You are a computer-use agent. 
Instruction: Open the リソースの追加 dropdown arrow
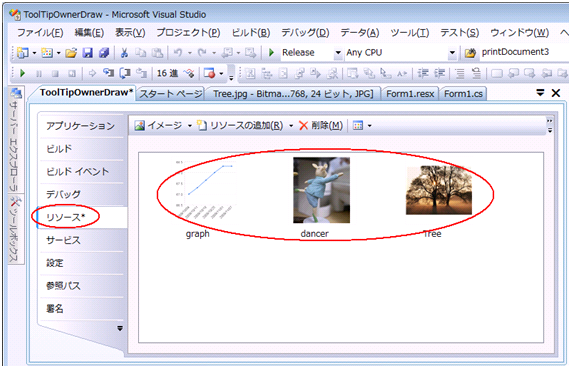(291, 126)
